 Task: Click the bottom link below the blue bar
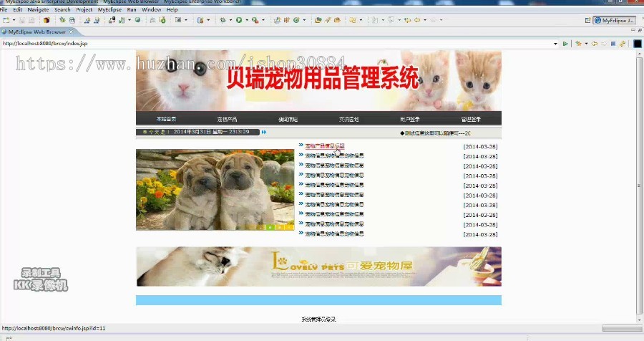(x=318, y=320)
